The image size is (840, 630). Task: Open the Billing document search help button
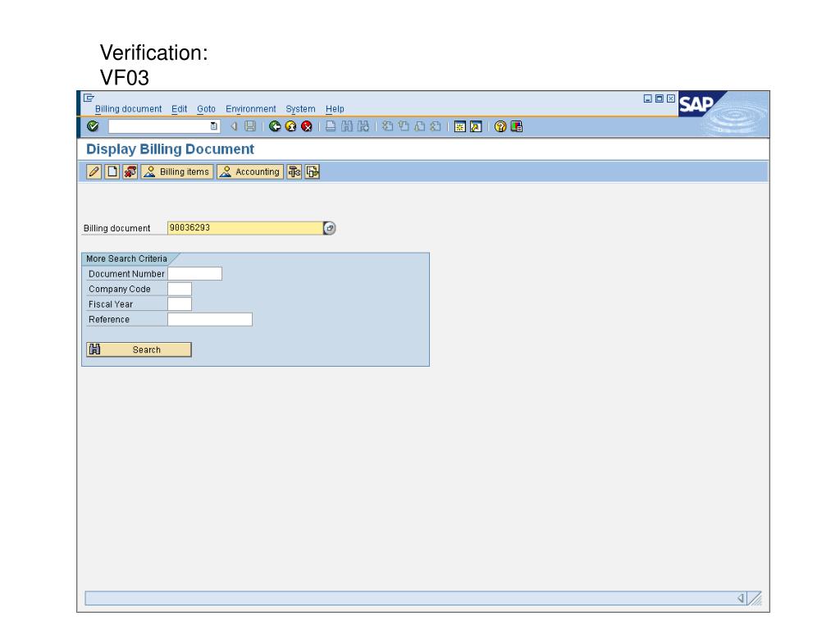(x=330, y=228)
